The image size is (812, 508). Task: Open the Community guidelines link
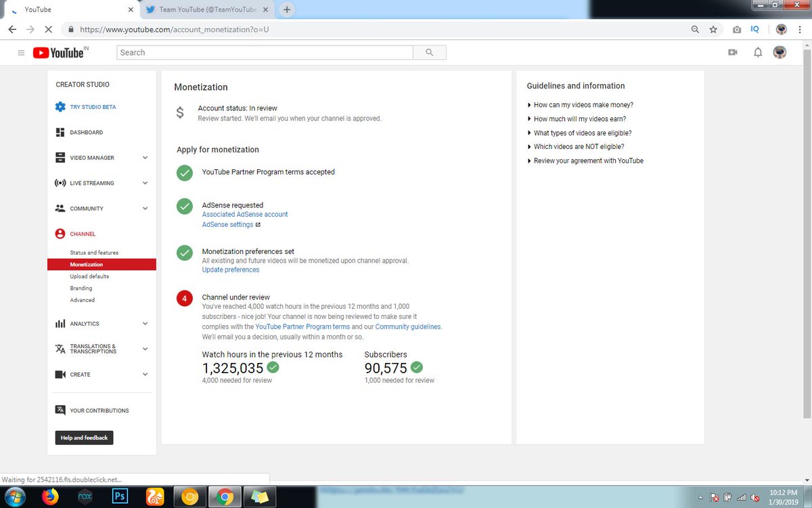point(408,326)
